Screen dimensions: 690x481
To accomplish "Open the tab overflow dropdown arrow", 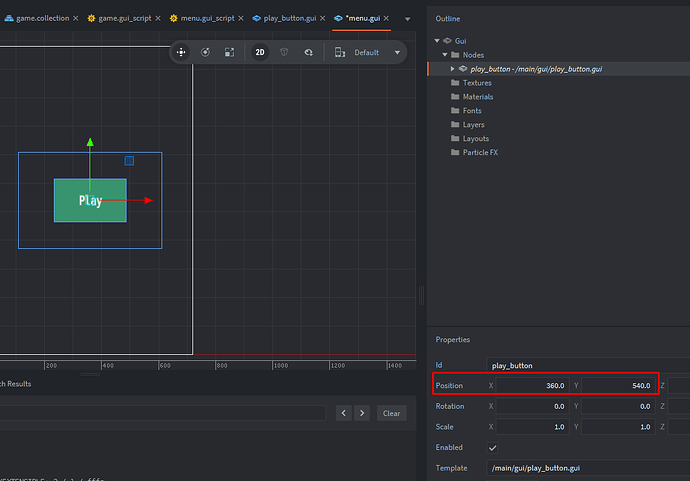I will click(407, 19).
